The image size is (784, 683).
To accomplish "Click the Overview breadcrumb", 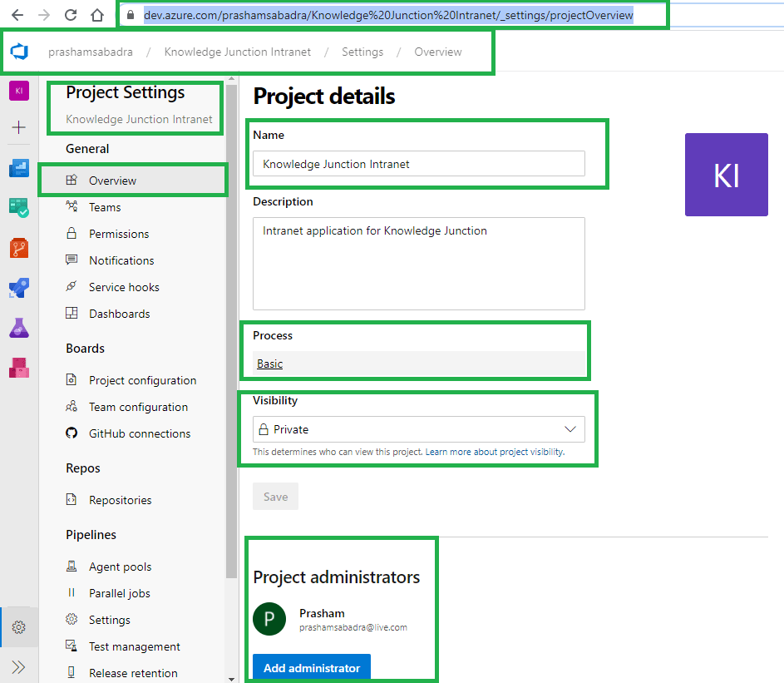I will pos(438,52).
